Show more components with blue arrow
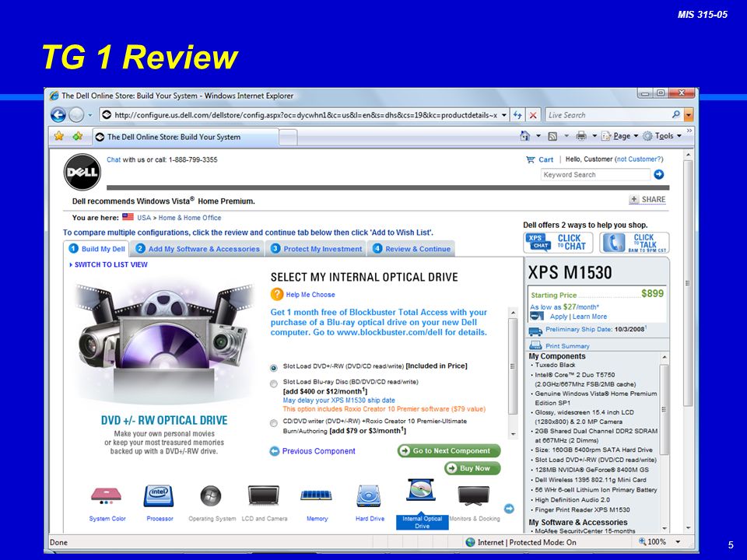 509,509
